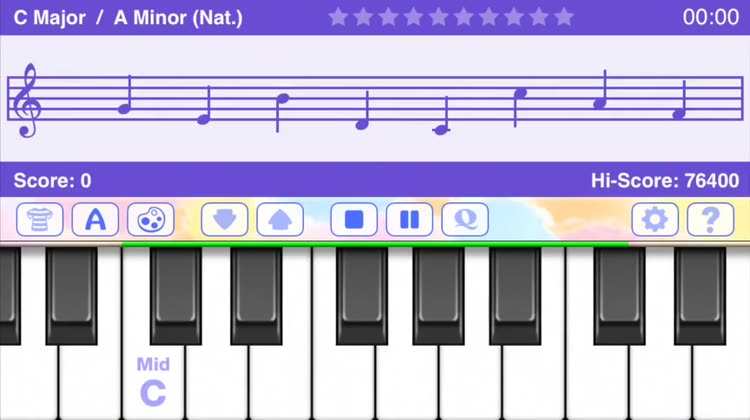Image resolution: width=750 pixels, height=420 pixels.
Task: Play the black key right of Mid C
Action: tap(176, 296)
